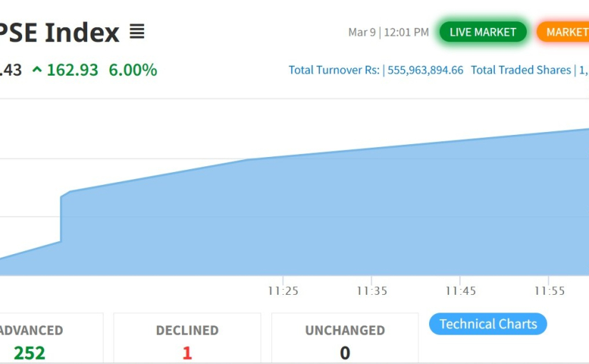
Task: Click the green up arrow indicator
Action: point(37,70)
